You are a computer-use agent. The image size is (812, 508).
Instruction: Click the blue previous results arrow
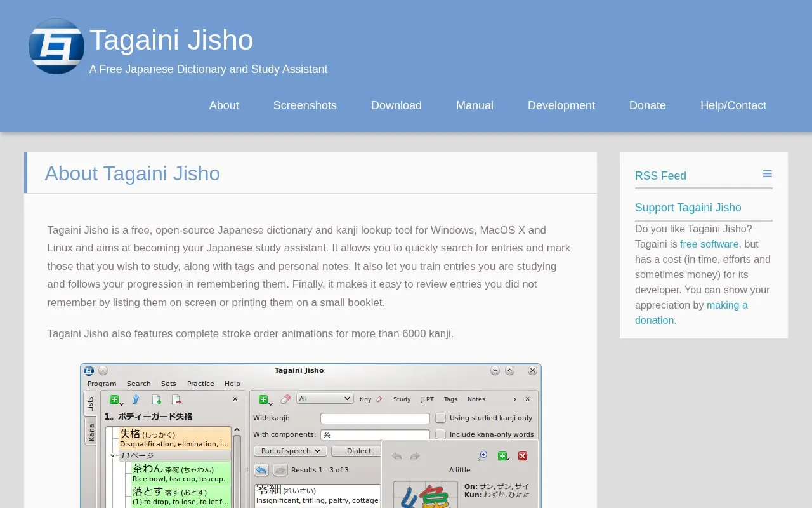click(261, 470)
